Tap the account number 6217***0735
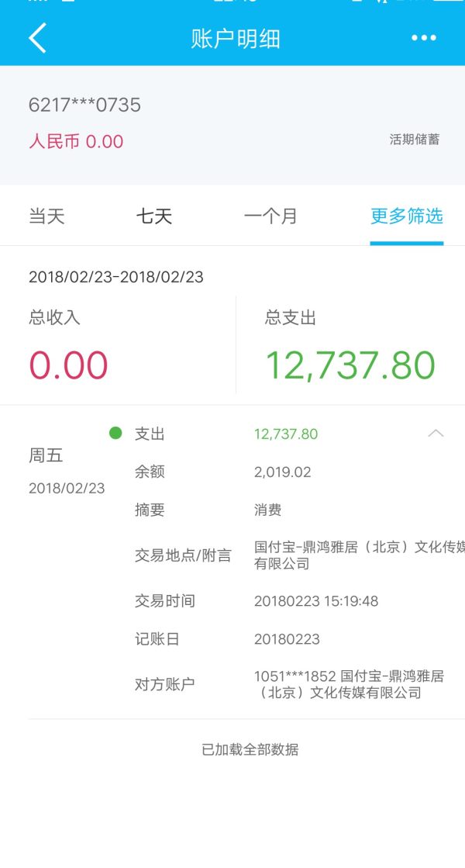 tap(84, 105)
